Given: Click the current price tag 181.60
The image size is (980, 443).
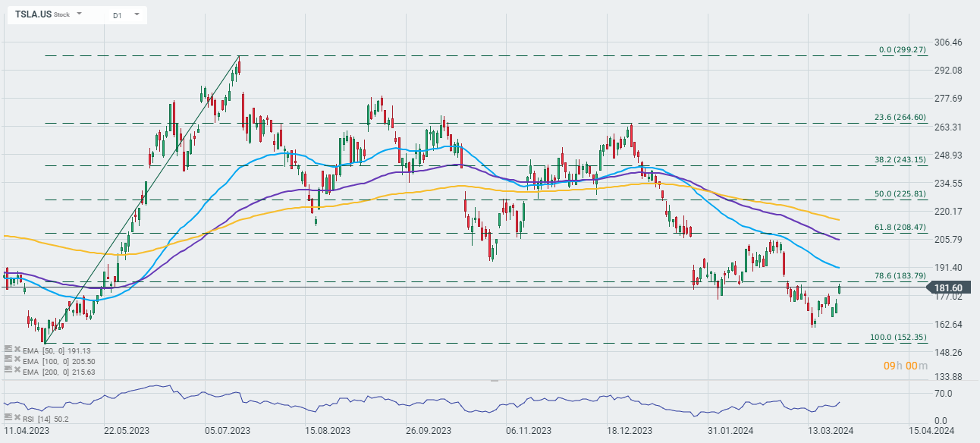Looking at the screenshot, I should click(948, 287).
